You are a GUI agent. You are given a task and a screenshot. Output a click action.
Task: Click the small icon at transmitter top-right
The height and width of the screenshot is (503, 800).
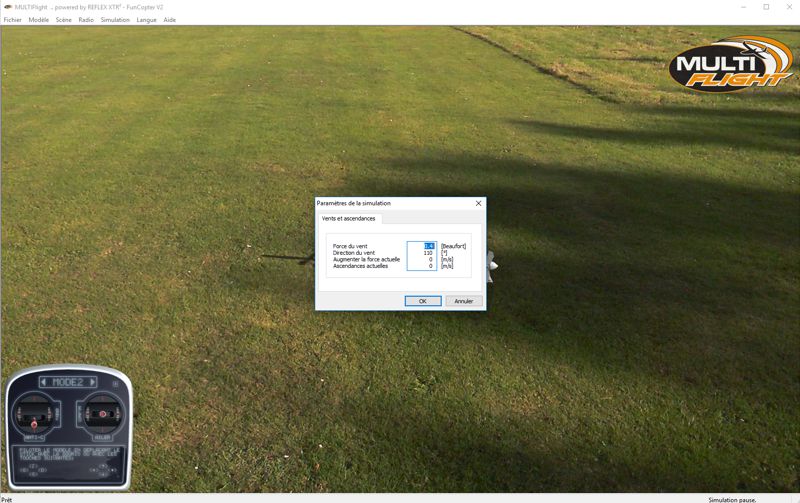(115, 382)
